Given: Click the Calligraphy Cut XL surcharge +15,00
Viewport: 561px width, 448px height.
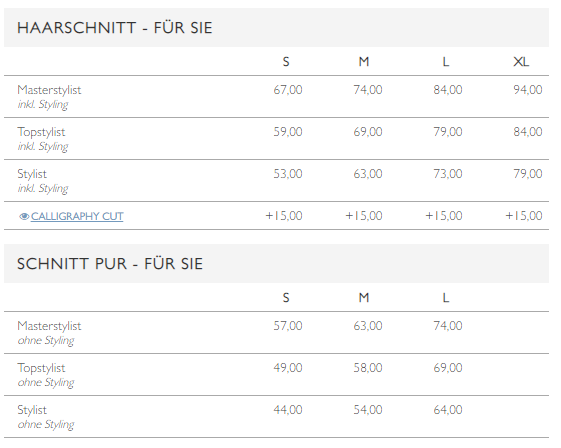Looking at the screenshot, I should (x=524, y=216).
